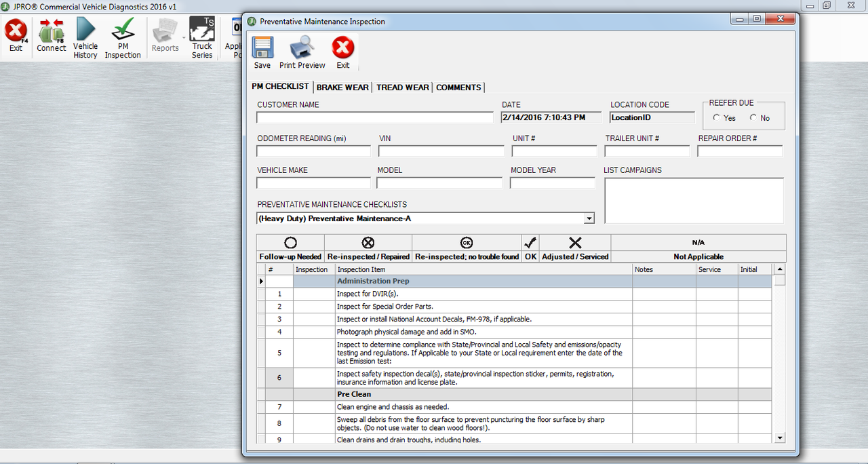Click the List Campaigns text area
Image resolution: width=868 pixels, height=464 pixels.
point(694,200)
